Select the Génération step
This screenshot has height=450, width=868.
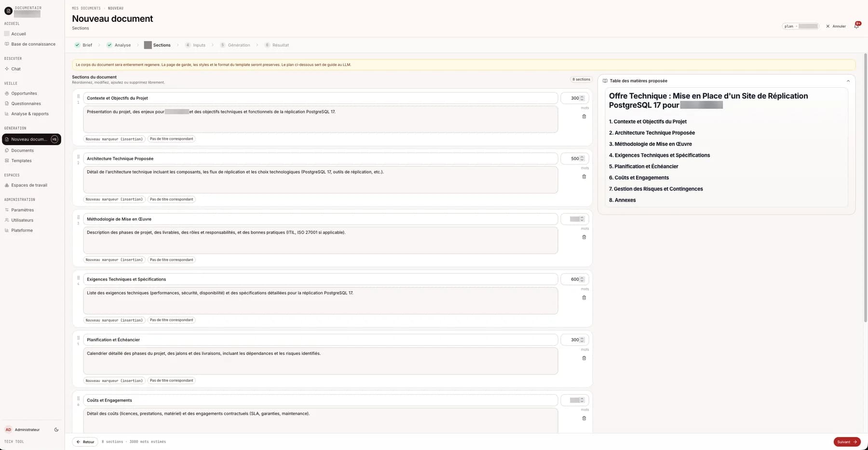(x=235, y=45)
